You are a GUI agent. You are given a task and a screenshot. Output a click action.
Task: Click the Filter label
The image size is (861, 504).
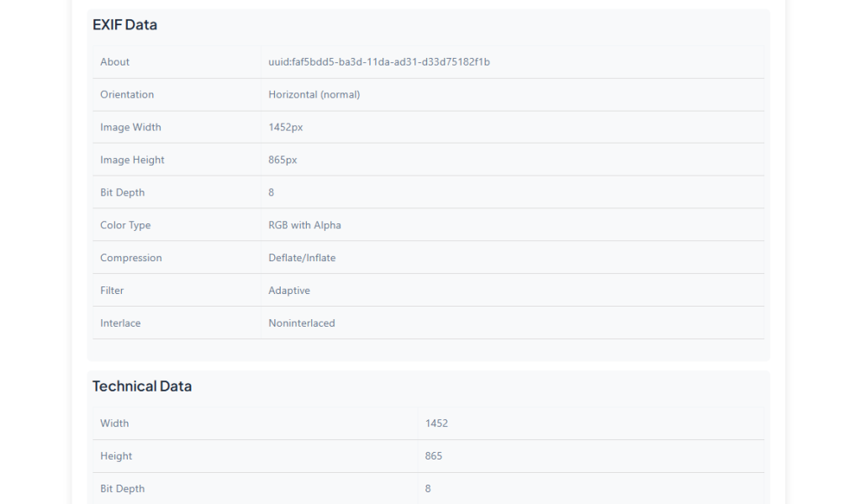(112, 290)
